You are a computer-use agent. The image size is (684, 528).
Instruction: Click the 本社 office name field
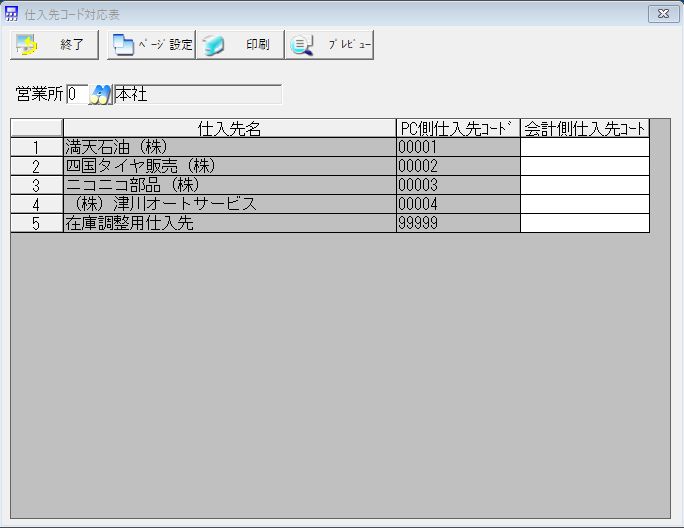[197, 95]
